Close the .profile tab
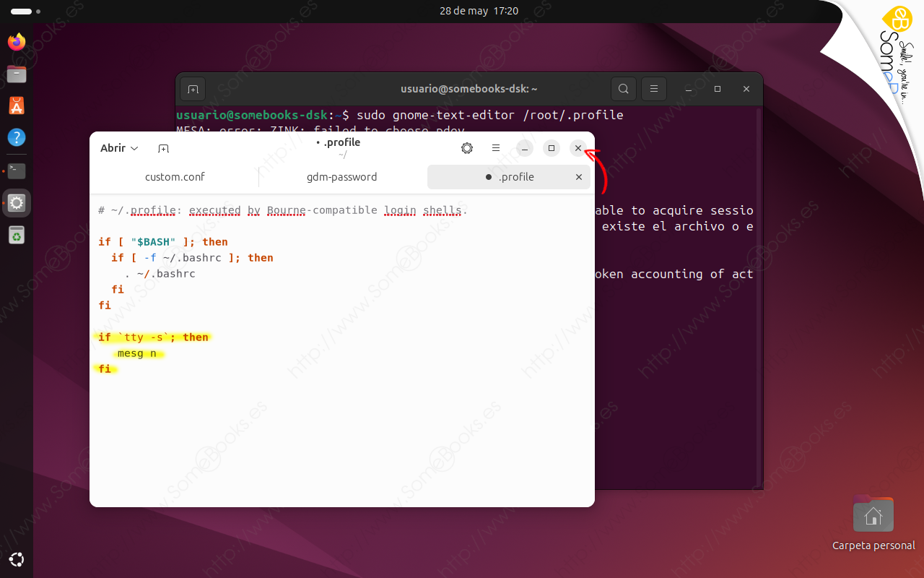 (x=578, y=176)
